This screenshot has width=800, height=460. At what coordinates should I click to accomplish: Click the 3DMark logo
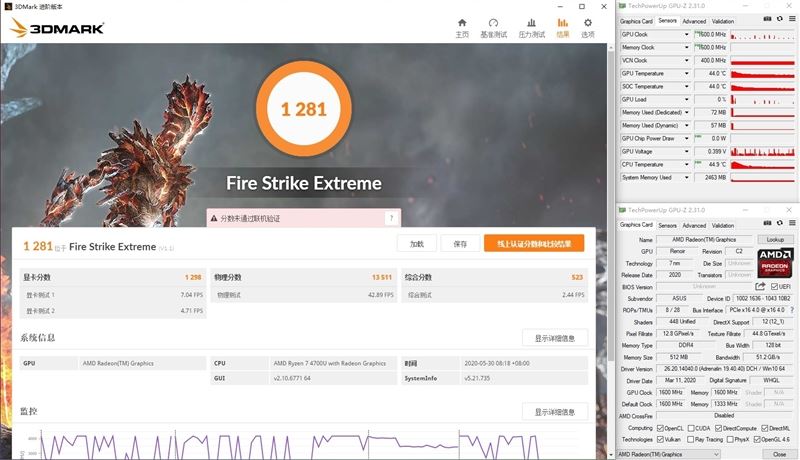57,28
